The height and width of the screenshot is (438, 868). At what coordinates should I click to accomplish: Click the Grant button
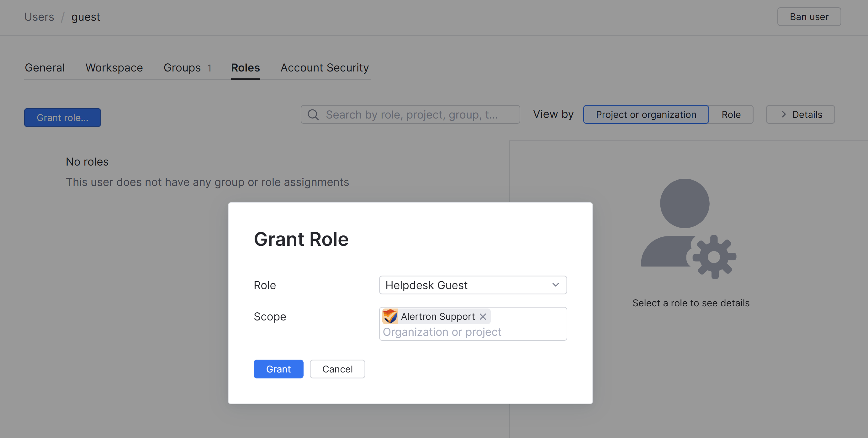(278, 369)
